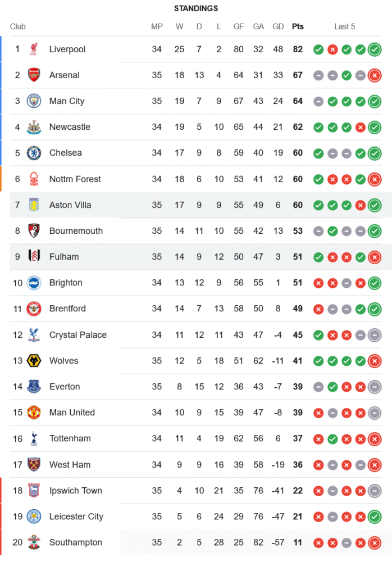Click Crystal Palace's latest draw indicator
This screenshot has width=392, height=562.
pos(375,335)
